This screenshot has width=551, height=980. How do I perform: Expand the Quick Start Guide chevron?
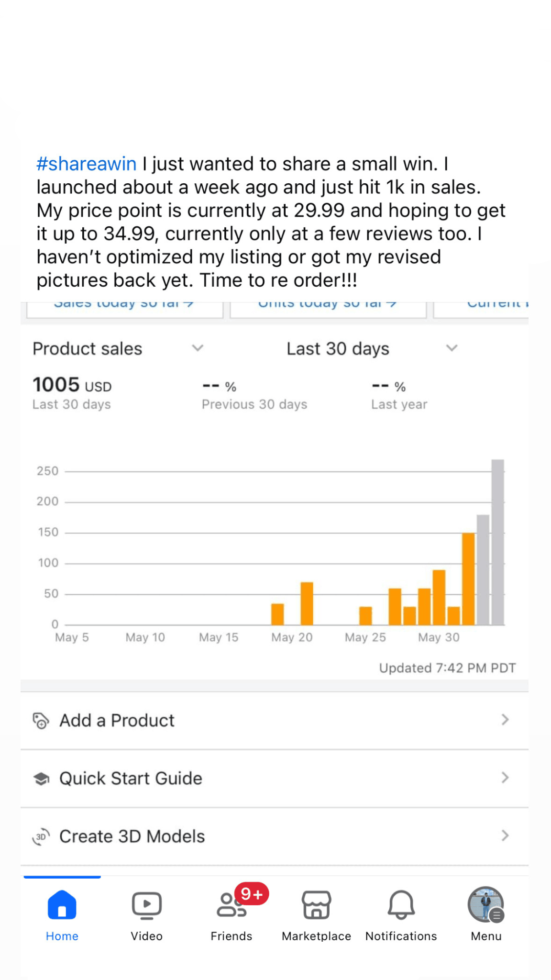(x=505, y=778)
